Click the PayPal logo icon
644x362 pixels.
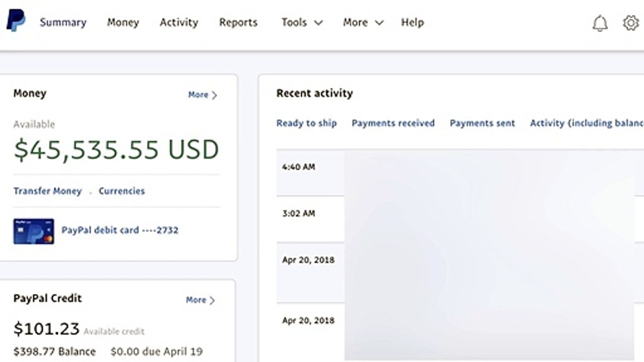coord(16,21)
